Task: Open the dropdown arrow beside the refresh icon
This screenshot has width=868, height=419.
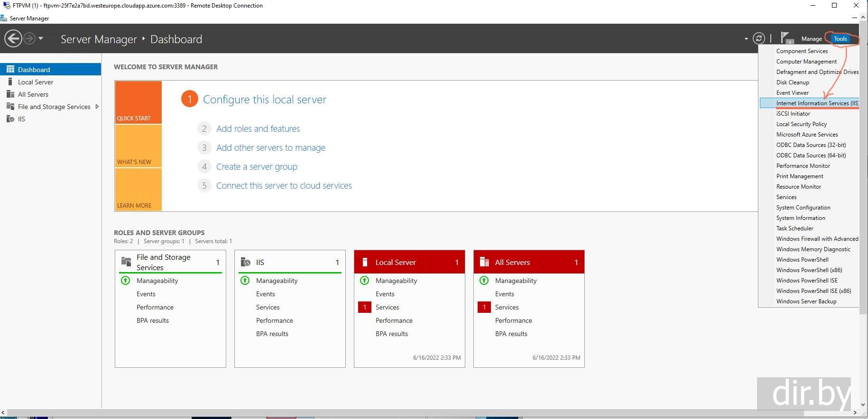Action: (x=746, y=39)
